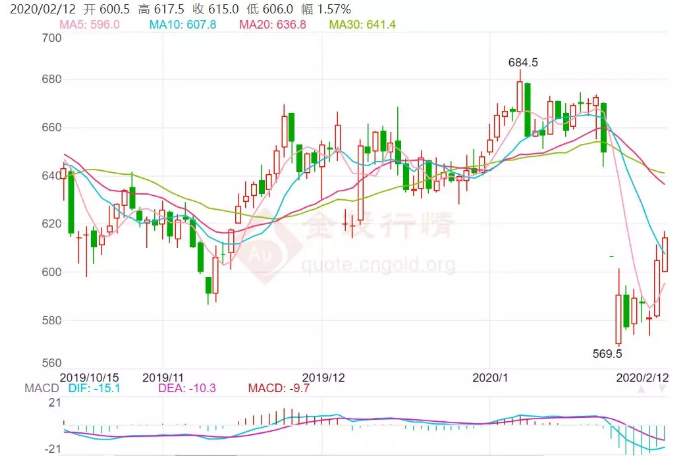This screenshot has height=466, width=691.
Task: Click the MACD panel title label
Action: (41, 388)
